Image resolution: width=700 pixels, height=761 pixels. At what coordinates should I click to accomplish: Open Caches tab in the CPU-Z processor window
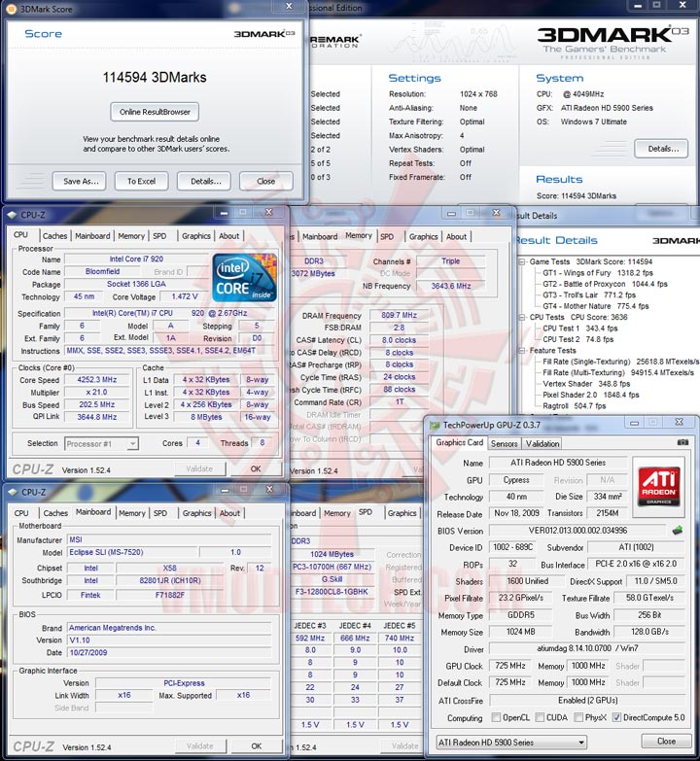54,236
